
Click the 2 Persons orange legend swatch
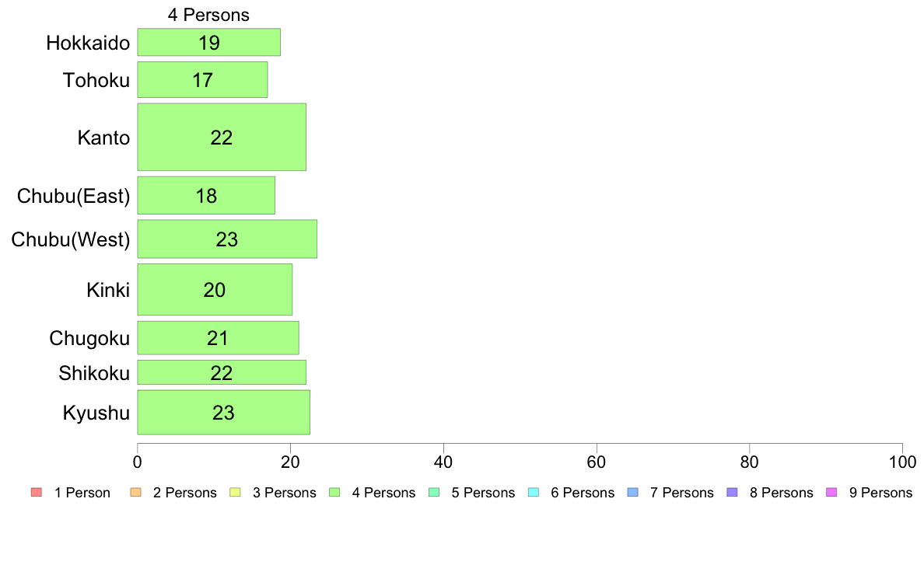coord(135,493)
